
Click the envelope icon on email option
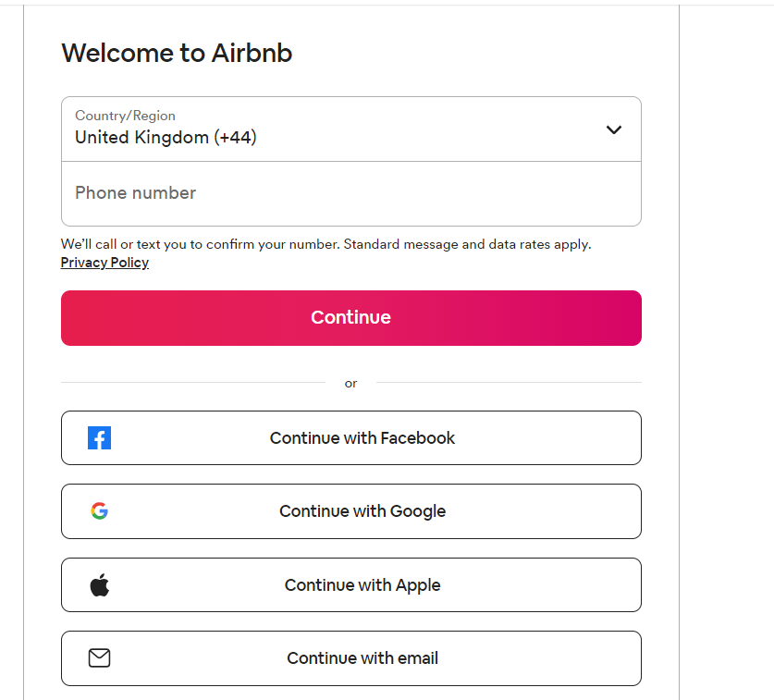pos(99,658)
